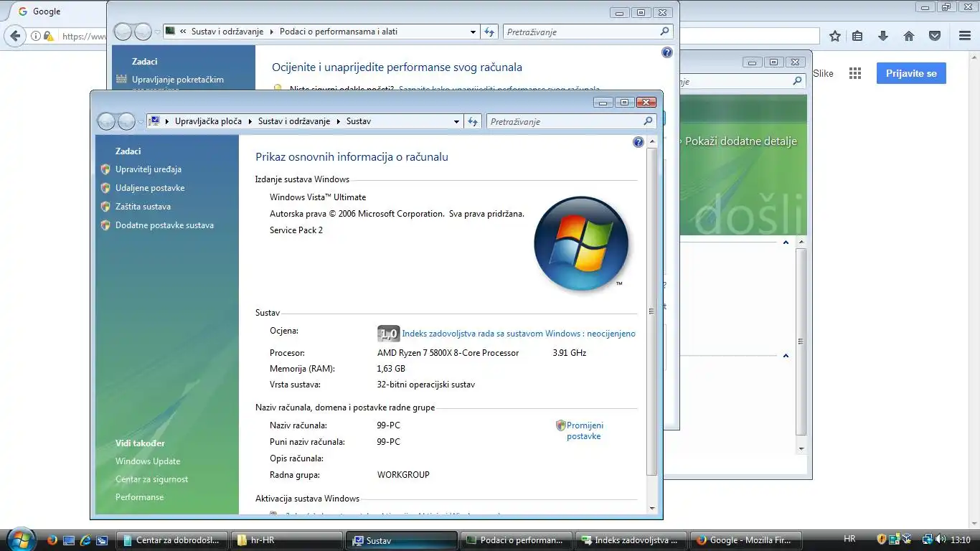The image size is (980, 551).
Task: Switch to Centar za dobrodošlicu taskbar button
Action: click(x=173, y=540)
